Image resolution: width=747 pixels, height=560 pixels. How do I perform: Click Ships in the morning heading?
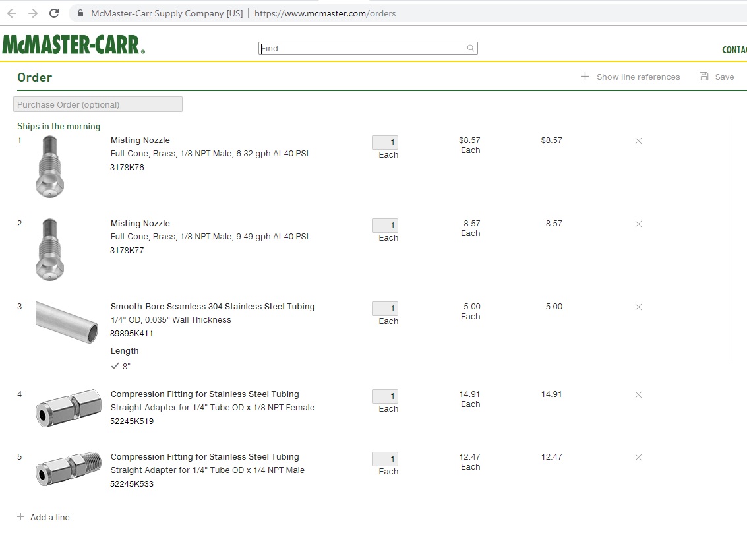coord(59,126)
